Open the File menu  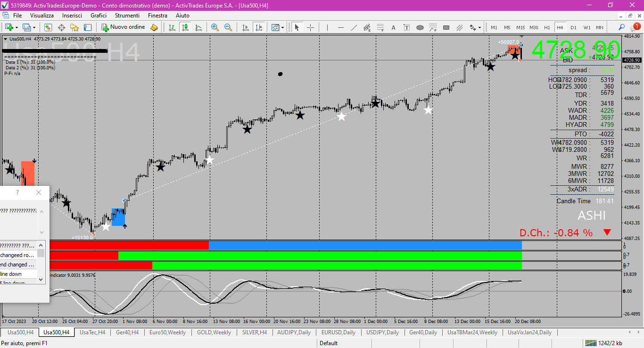tap(17, 16)
